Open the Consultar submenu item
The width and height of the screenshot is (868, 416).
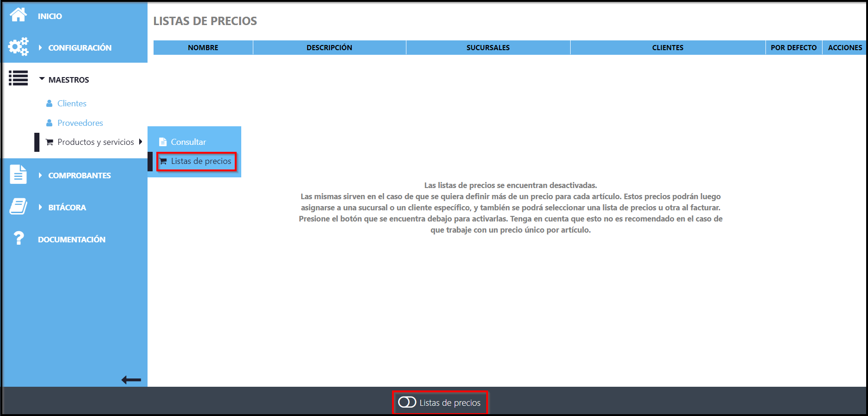coord(188,142)
